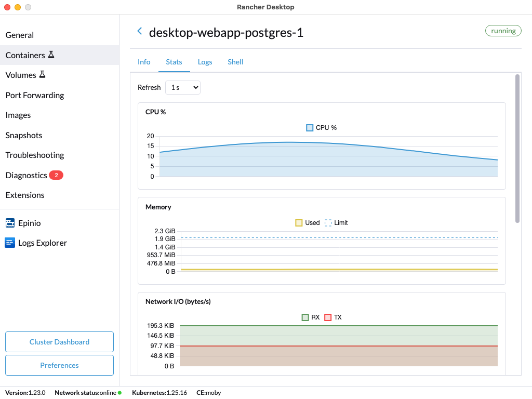Click the Kubernetes:1.25.16 status text
This screenshot has width=532, height=399.
[x=159, y=393]
